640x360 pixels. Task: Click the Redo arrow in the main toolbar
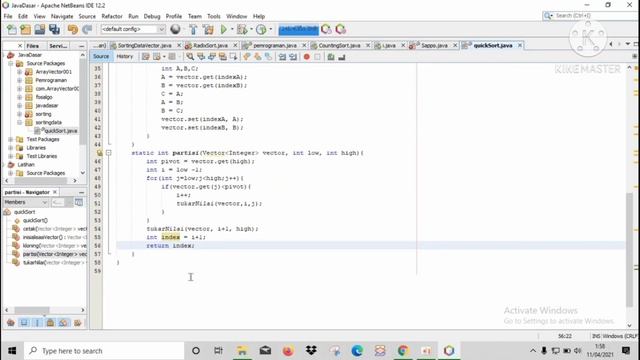tap(87, 29)
